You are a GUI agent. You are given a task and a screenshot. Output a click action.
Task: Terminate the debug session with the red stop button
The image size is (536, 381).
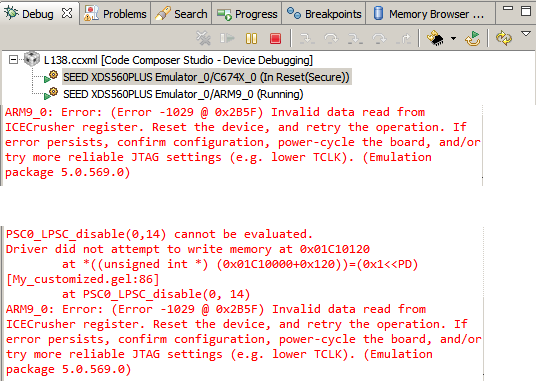pyautogui.click(x=275, y=38)
